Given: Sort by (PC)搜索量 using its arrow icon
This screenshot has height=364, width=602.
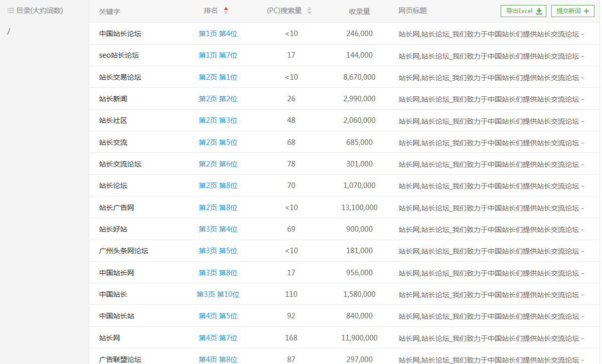Looking at the screenshot, I should (x=309, y=11).
